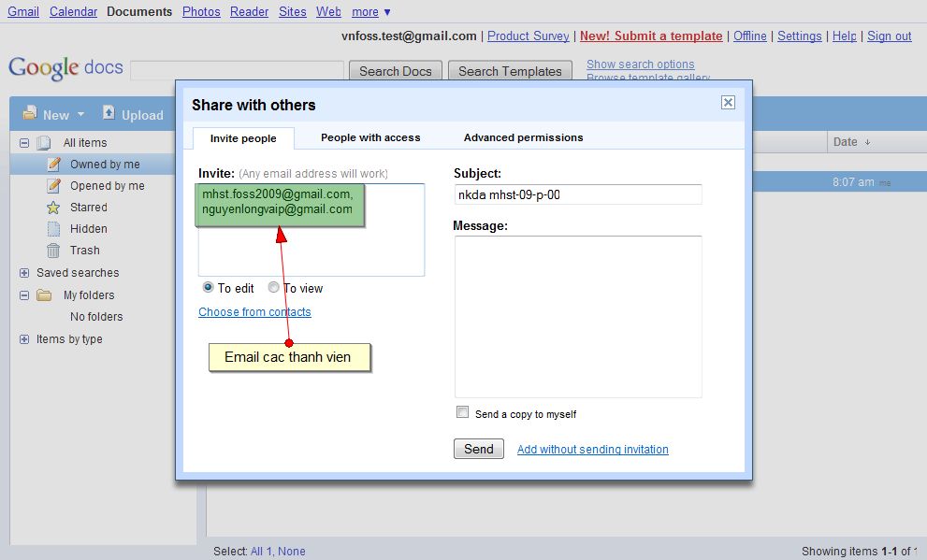Collapse the My folders section

tap(24, 294)
